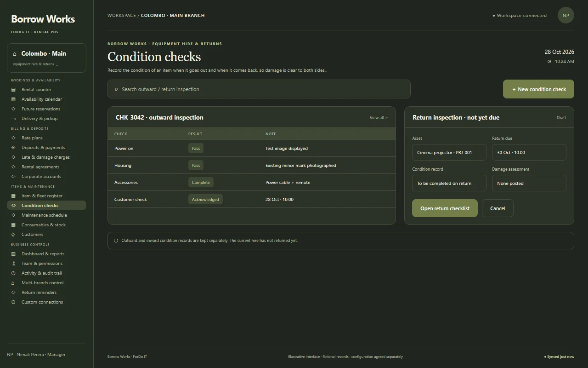This screenshot has height=368, width=588.
Task: Expand the Colombo · Main branch selector
Action: coord(46,58)
